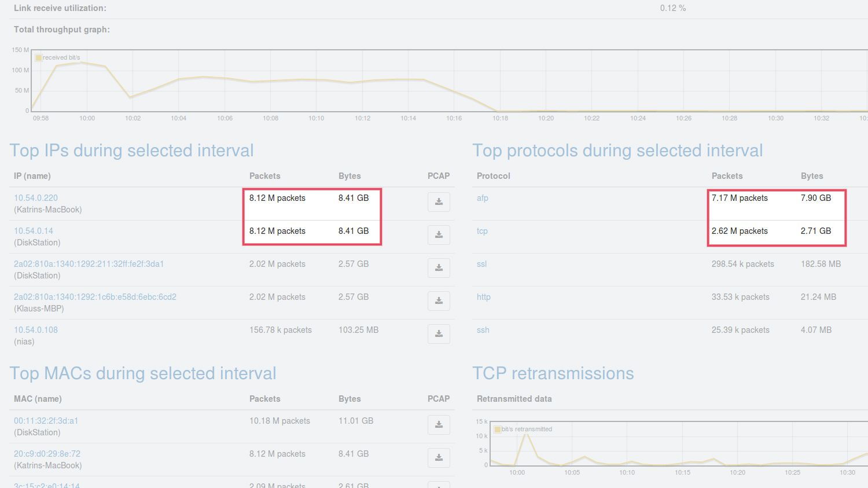This screenshot has height=488, width=868.
Task: Open the ssh protocol link
Action: pyautogui.click(x=483, y=330)
